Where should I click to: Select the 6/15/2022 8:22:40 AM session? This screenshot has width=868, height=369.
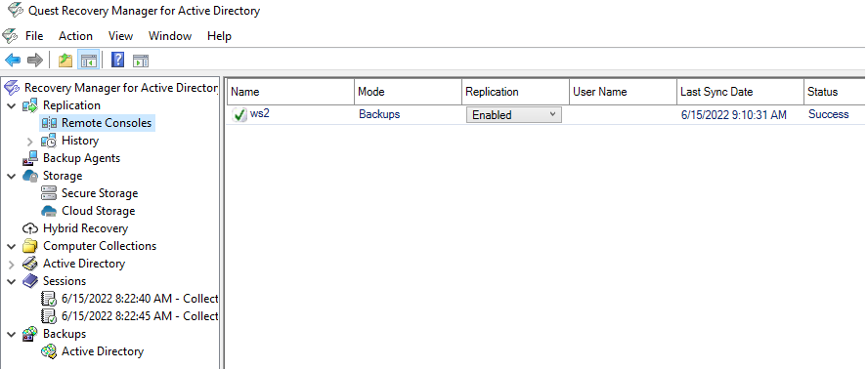click(140, 299)
